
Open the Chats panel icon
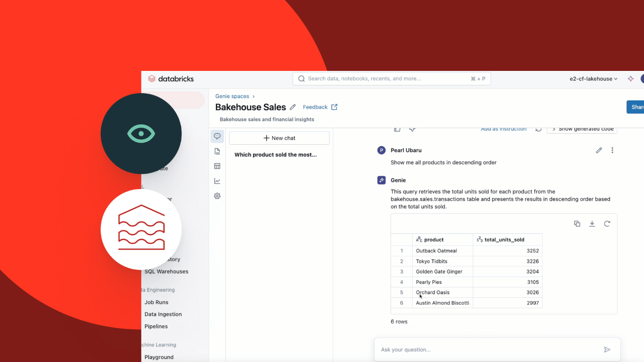click(x=217, y=136)
